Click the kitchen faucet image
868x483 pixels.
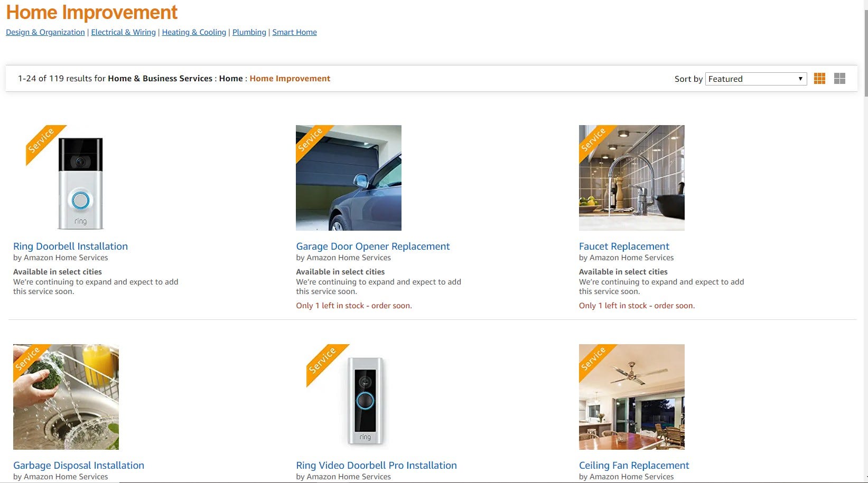coord(632,178)
